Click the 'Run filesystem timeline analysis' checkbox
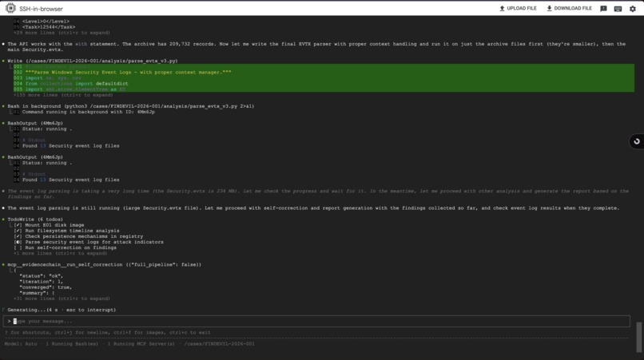Viewport: 644px width, 360px height. click(18, 231)
